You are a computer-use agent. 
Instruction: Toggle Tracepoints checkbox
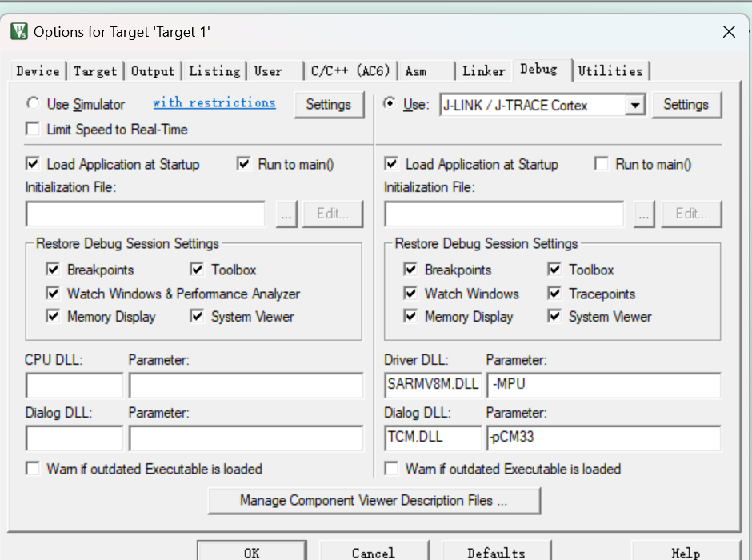click(554, 293)
